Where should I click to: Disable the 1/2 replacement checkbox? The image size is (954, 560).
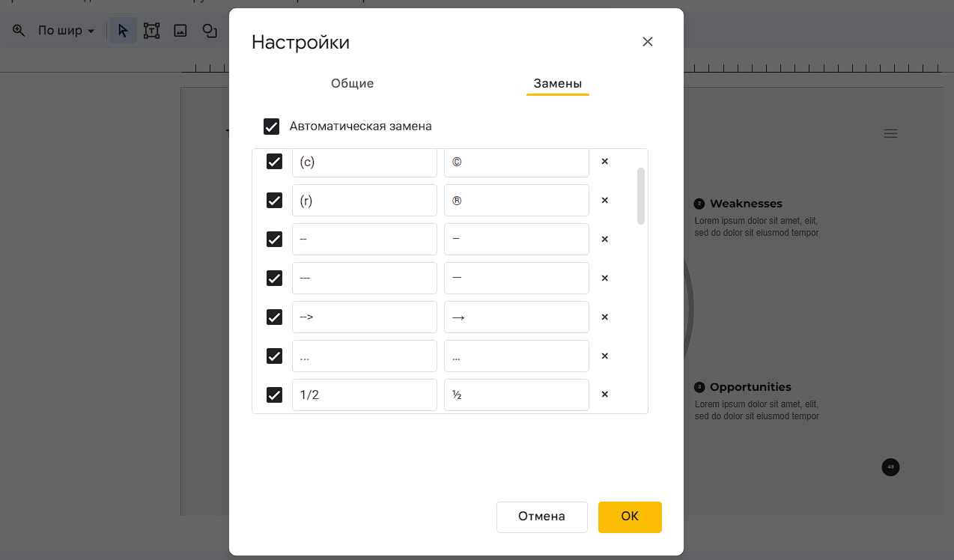click(274, 395)
